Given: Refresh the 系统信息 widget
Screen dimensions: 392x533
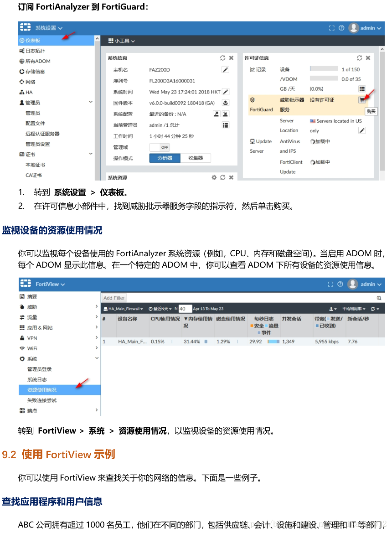Looking at the screenshot, I should pos(222,58).
